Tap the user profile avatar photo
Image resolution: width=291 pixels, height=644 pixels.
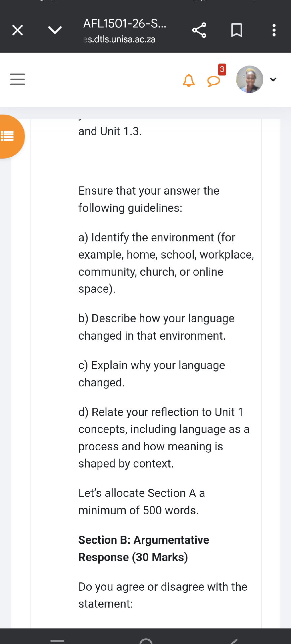pyautogui.click(x=249, y=79)
